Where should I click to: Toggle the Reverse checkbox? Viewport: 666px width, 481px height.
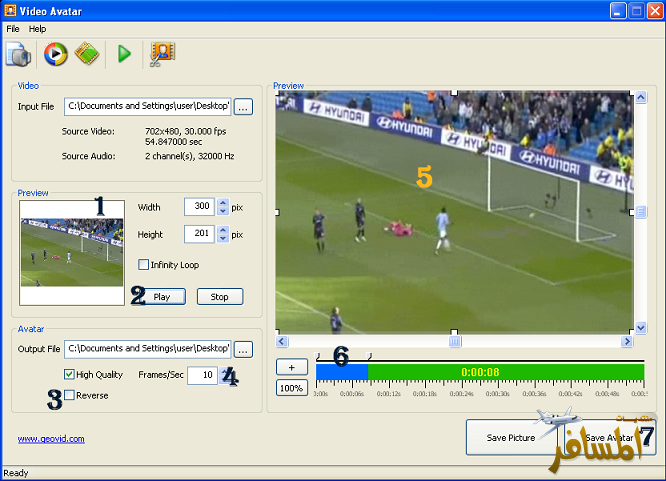[69, 396]
